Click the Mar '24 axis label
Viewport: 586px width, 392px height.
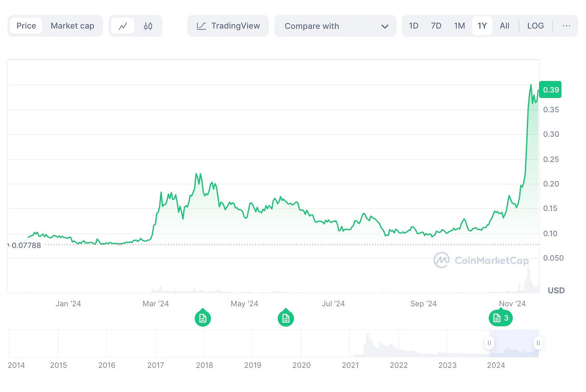(155, 304)
